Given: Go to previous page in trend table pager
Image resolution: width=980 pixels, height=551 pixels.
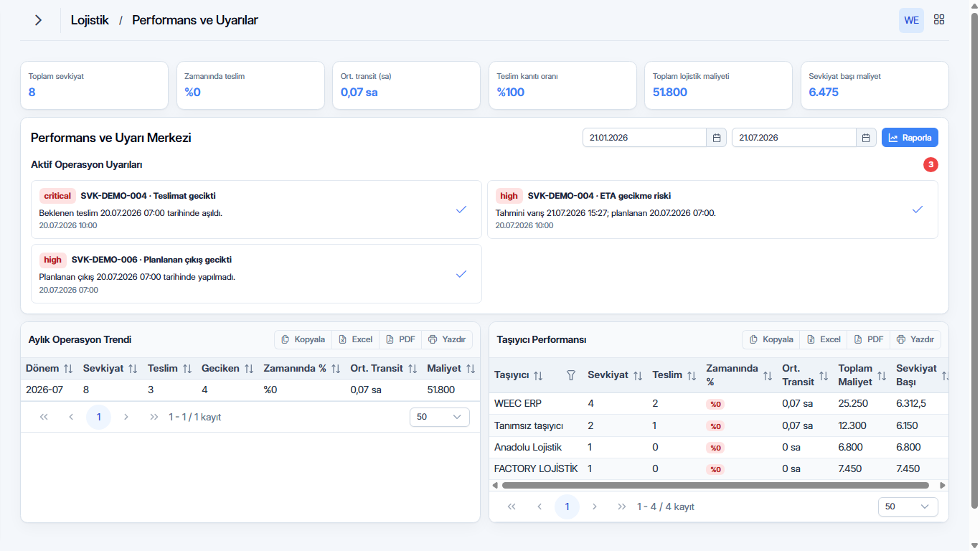Looking at the screenshot, I should tap(71, 417).
